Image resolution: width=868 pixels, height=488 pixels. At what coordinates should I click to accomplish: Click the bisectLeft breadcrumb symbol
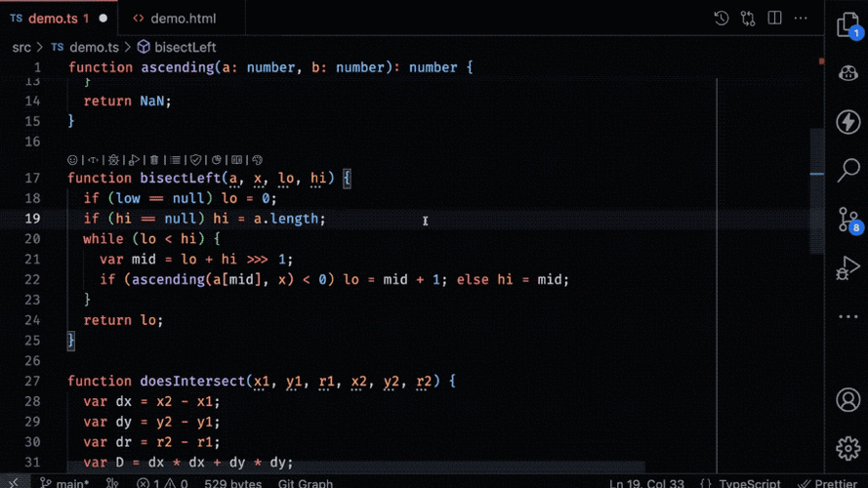(x=185, y=48)
